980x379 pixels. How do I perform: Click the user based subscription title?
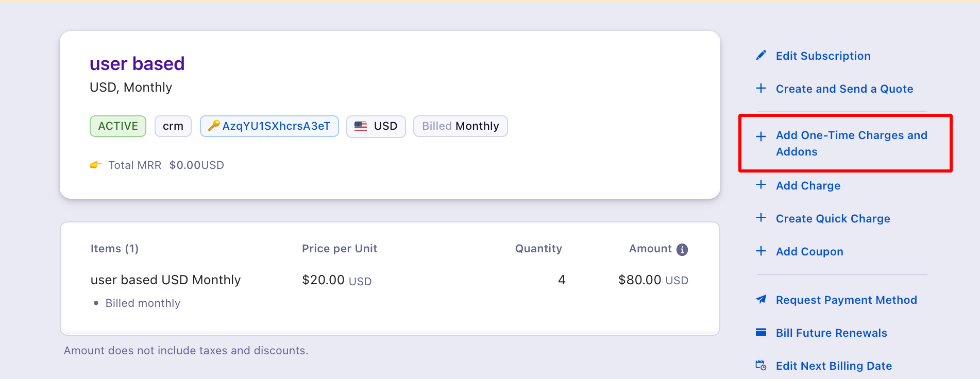point(137,63)
